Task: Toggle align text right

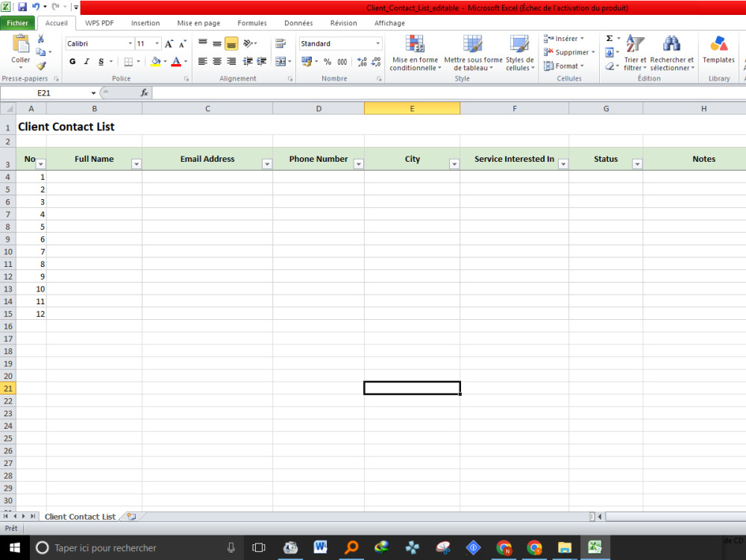Action: click(x=231, y=61)
